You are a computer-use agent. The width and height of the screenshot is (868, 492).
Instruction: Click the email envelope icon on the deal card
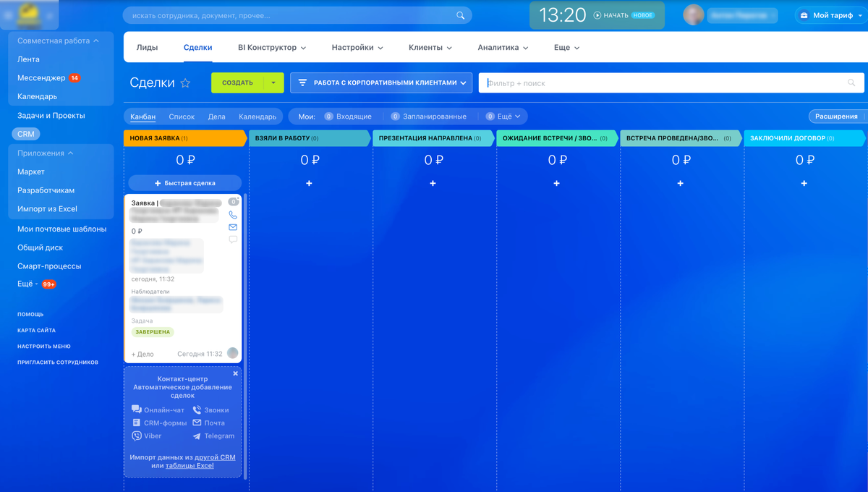point(233,227)
